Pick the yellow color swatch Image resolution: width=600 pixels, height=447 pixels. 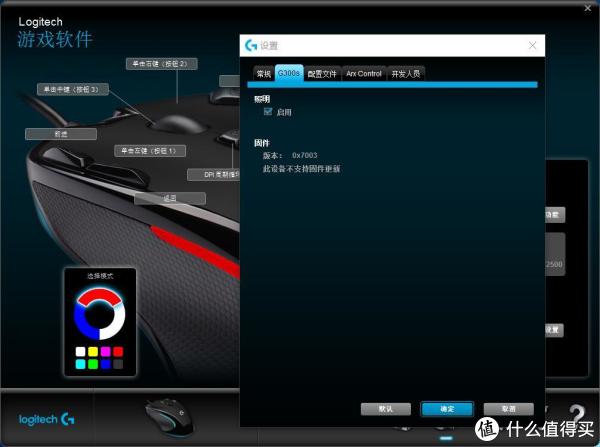tap(93, 351)
